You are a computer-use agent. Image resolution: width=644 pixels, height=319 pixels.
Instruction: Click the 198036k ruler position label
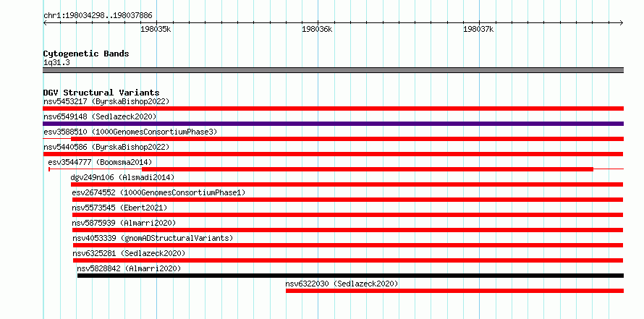click(x=317, y=30)
